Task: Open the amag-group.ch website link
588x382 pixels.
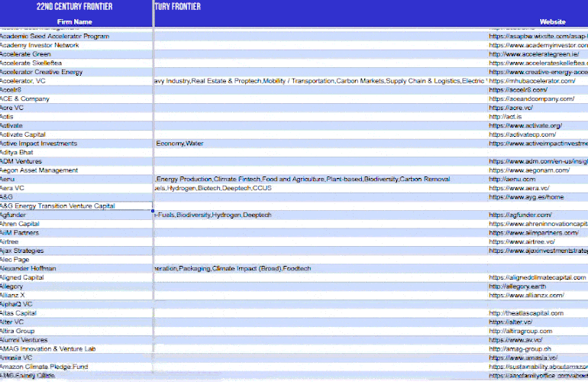Action: coord(520,349)
